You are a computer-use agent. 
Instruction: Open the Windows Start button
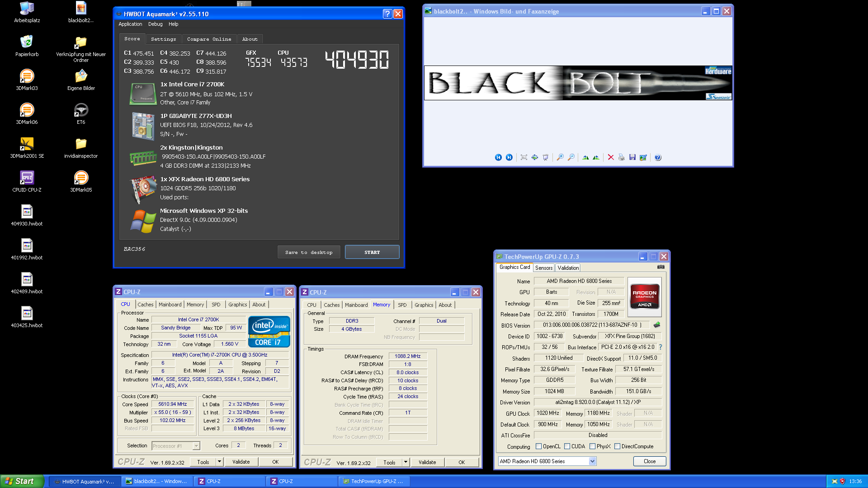click(x=22, y=481)
